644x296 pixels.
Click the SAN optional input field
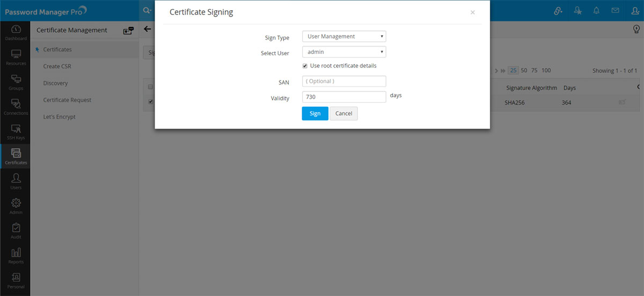[x=344, y=81]
